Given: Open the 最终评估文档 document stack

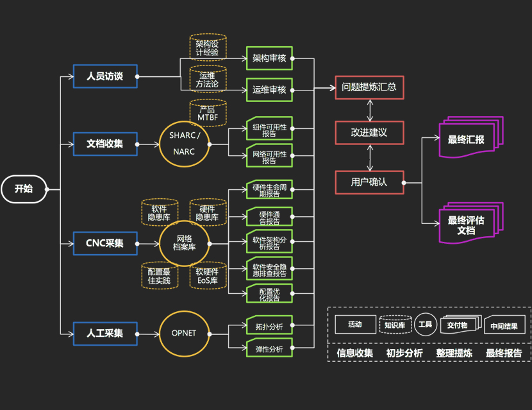Looking at the screenshot, I should click(470, 224).
